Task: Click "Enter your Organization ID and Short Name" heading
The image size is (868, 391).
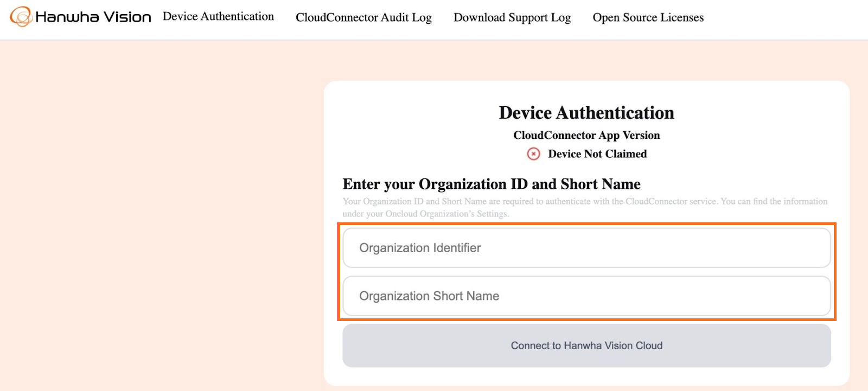Action: pos(492,184)
